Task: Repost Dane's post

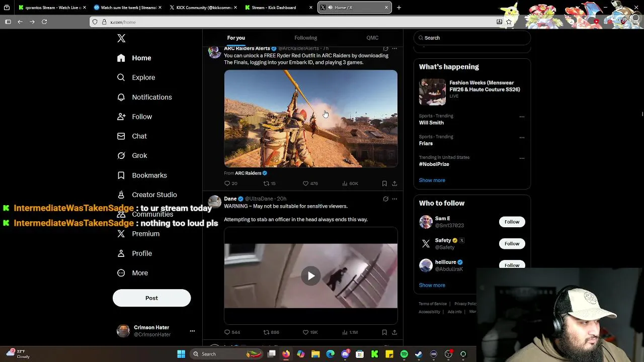Action: click(x=271, y=332)
